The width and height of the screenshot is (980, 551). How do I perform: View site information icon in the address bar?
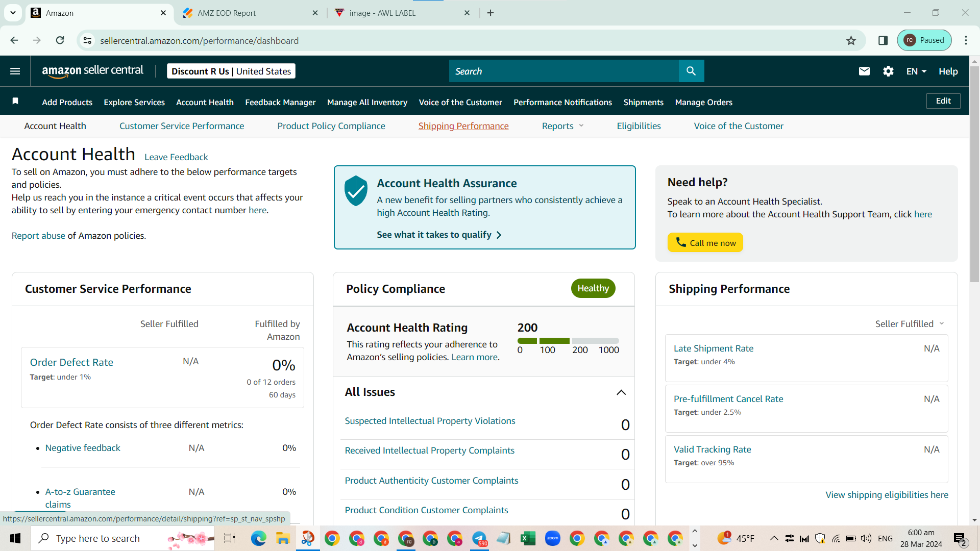tap(88, 40)
